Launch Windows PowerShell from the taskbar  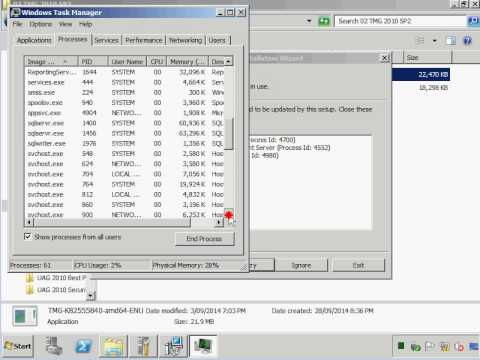pyautogui.click(x=83, y=346)
